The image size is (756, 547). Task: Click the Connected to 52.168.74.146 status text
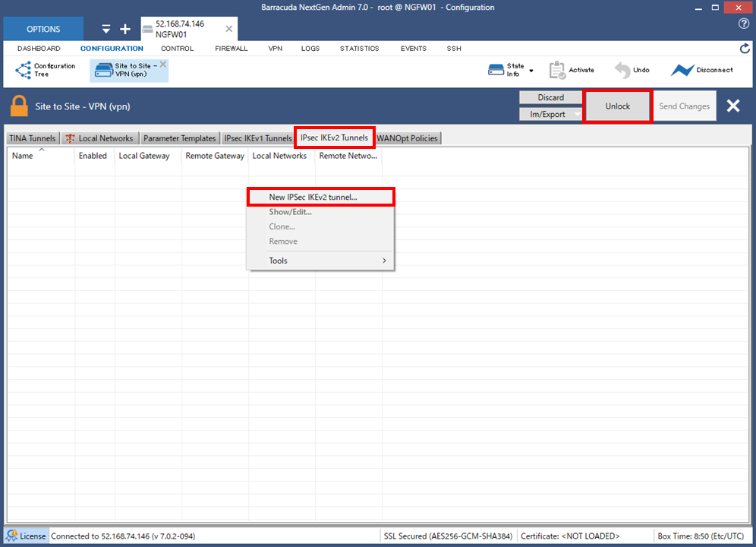tap(124, 536)
